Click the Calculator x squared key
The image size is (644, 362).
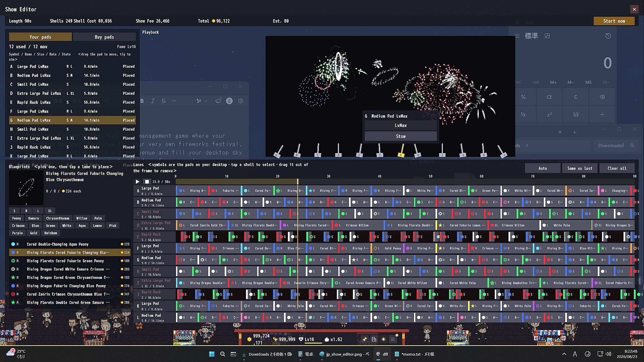tap(549, 115)
